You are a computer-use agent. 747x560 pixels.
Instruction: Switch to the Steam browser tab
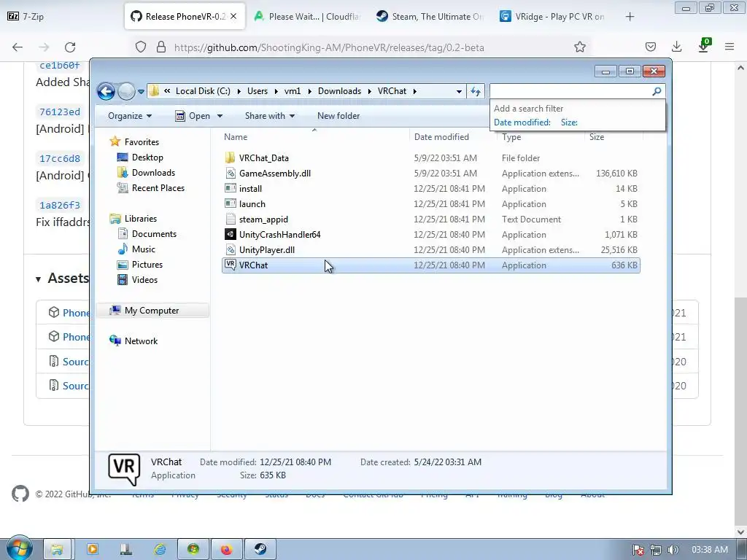431,16
